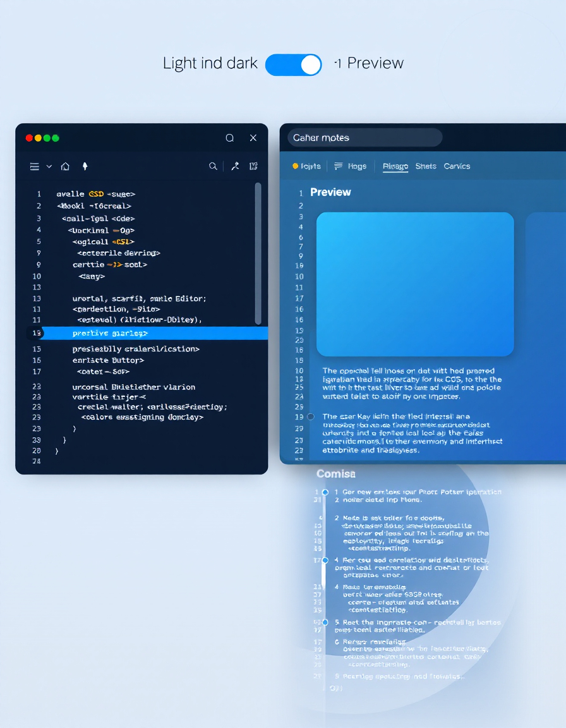Open search using the magnifier icon
This screenshot has width=566, height=728.
213,166
